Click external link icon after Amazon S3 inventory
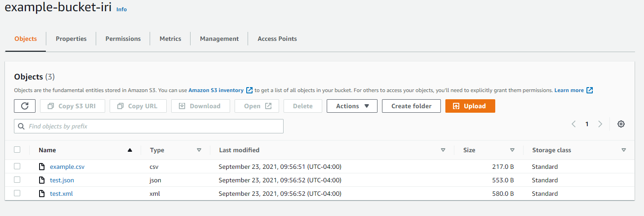 tap(249, 90)
